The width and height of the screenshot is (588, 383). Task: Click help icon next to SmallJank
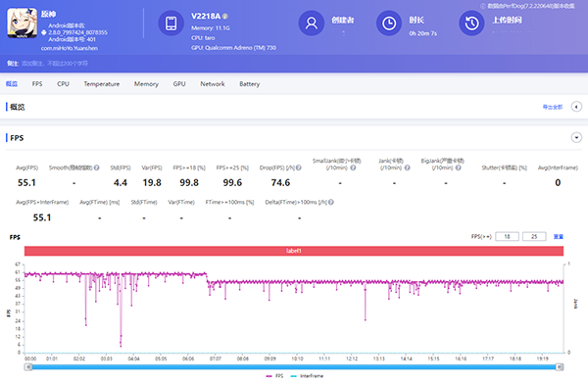pos(353,168)
